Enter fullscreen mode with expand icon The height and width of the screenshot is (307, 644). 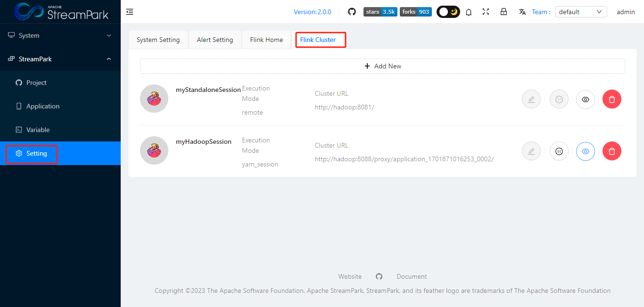486,12
